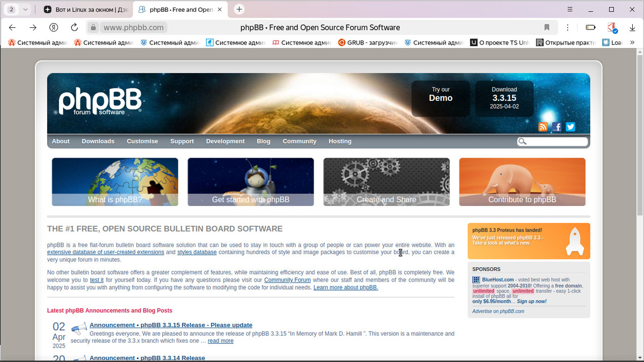Image resolution: width=644 pixels, height=362 pixels.
Task: Open phpBB Twitter page icon
Action: [570, 127]
